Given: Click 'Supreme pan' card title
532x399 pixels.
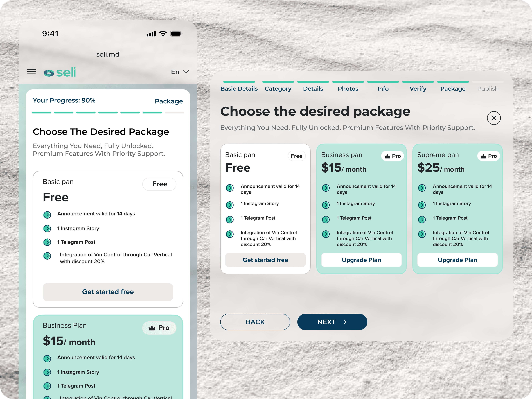Looking at the screenshot, I should point(438,155).
